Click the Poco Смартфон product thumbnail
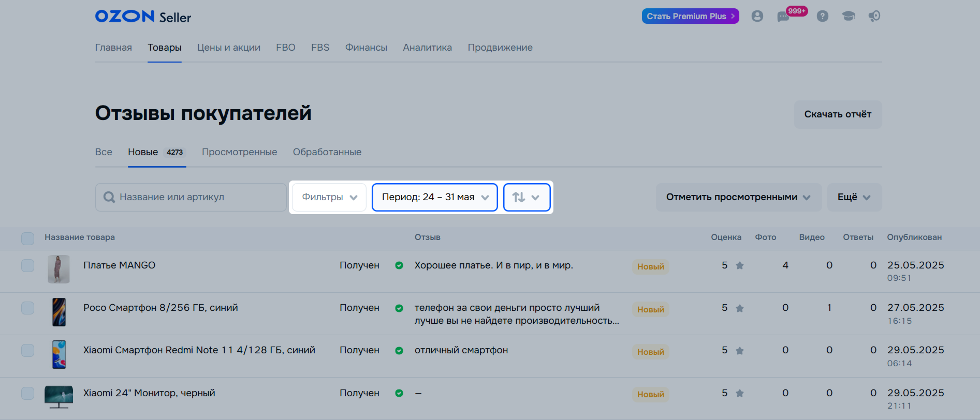Viewport: 980px width, 420px height. [59, 312]
